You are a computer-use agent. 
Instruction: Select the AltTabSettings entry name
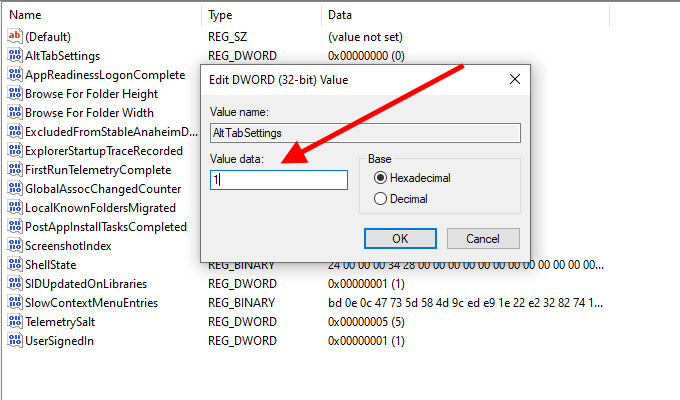click(62, 56)
